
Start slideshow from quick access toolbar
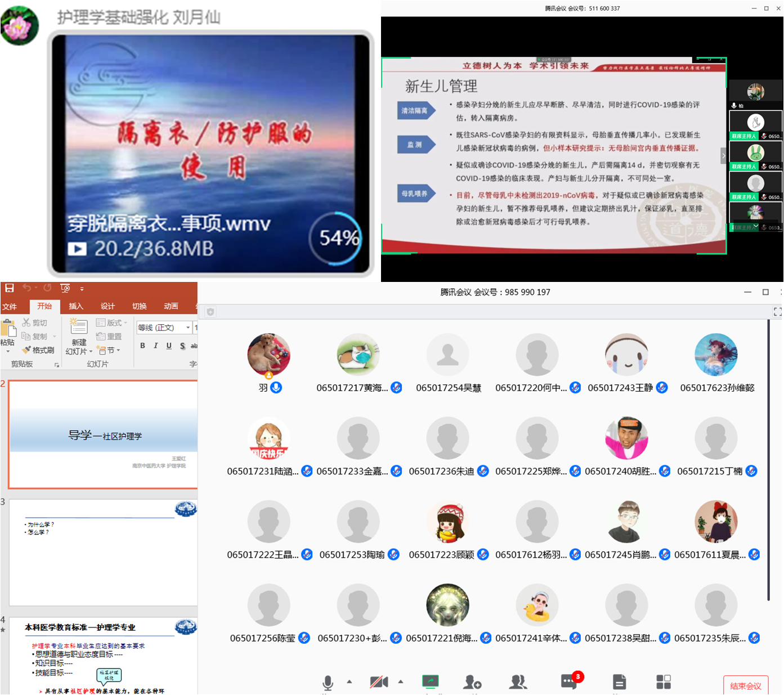point(65,288)
